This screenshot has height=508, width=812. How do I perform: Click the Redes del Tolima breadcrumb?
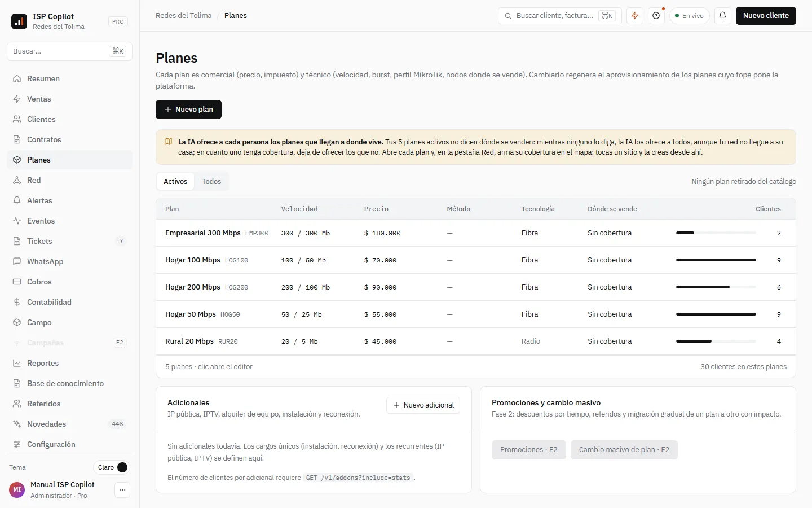[184, 16]
